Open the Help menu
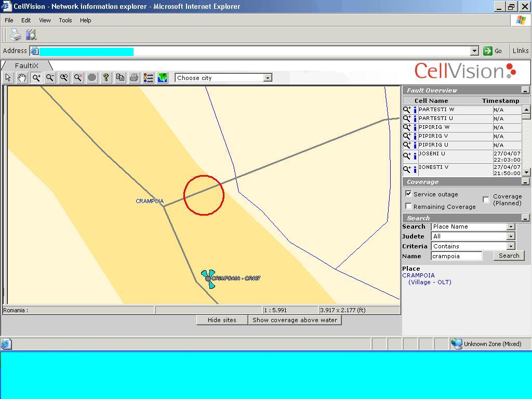This screenshot has width=532, height=399. [x=86, y=20]
